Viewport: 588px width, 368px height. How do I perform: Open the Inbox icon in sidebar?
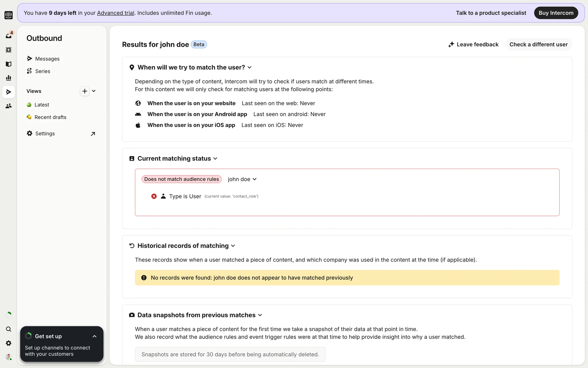pyautogui.click(x=9, y=36)
